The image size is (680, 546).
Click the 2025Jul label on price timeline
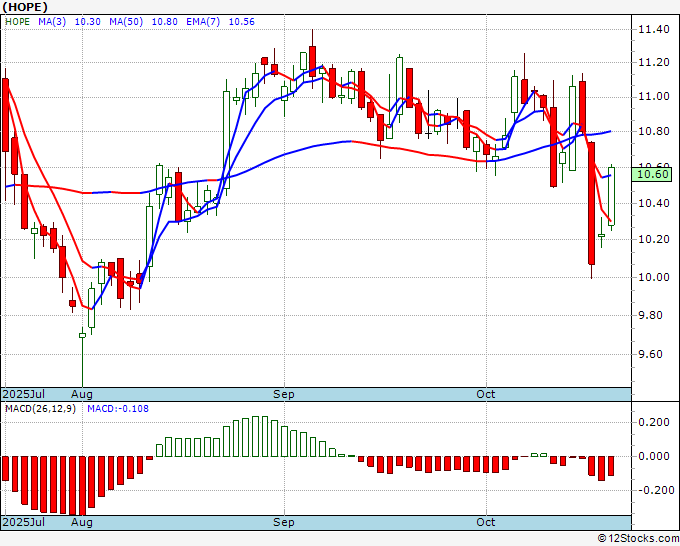pos(24,394)
